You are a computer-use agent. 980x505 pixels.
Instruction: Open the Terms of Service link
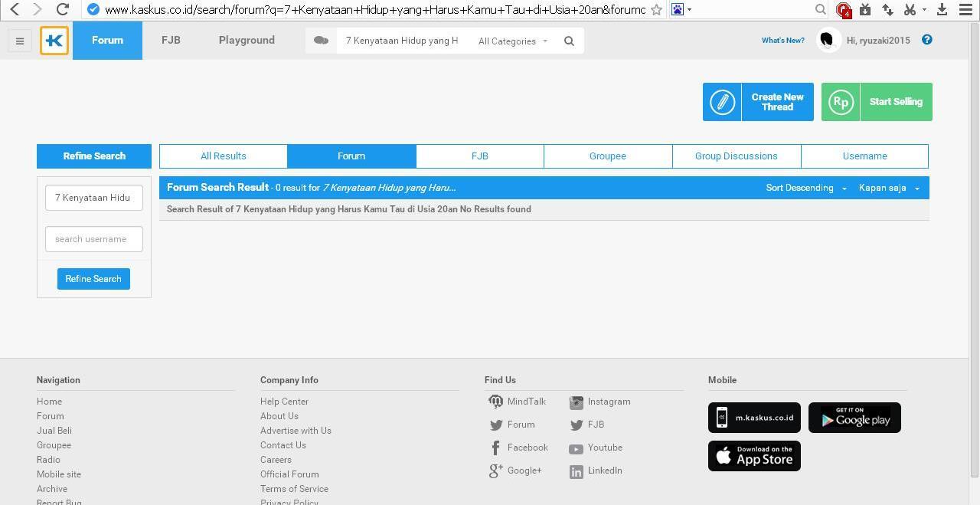tap(294, 489)
